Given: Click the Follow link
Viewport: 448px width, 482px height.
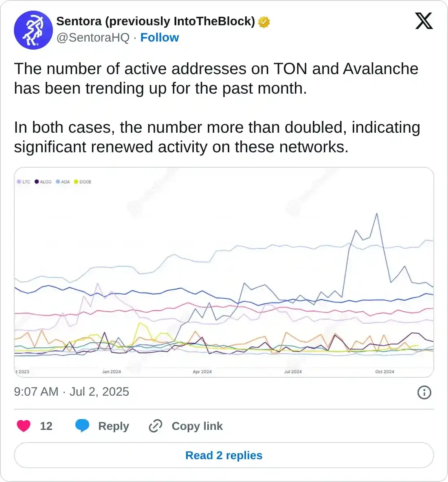Looking at the screenshot, I should coord(160,37).
